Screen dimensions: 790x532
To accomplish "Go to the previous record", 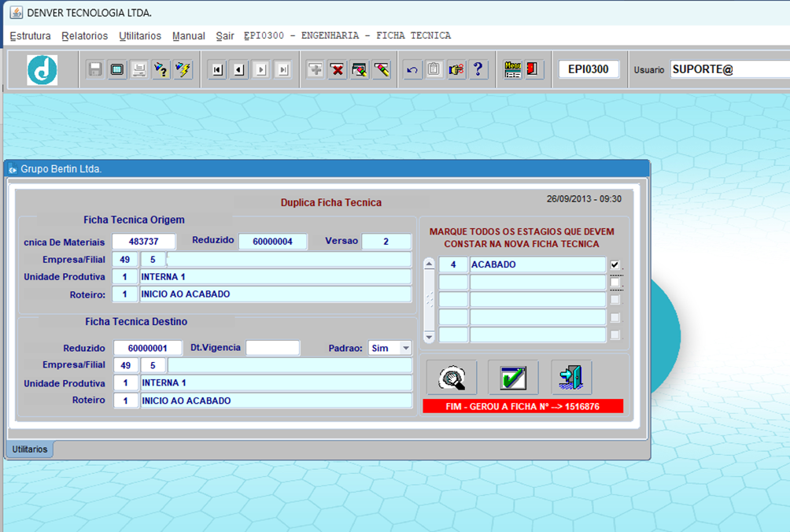I will [239, 69].
